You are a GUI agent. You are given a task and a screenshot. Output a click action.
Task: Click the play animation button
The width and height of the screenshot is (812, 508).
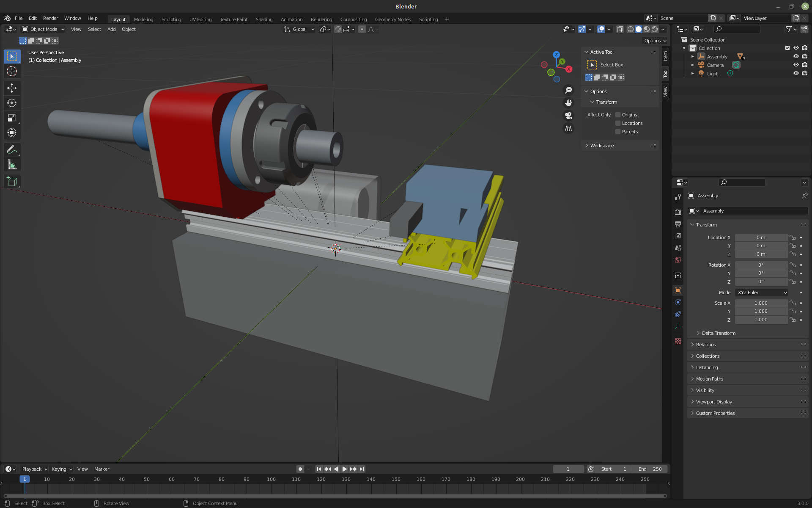345,469
